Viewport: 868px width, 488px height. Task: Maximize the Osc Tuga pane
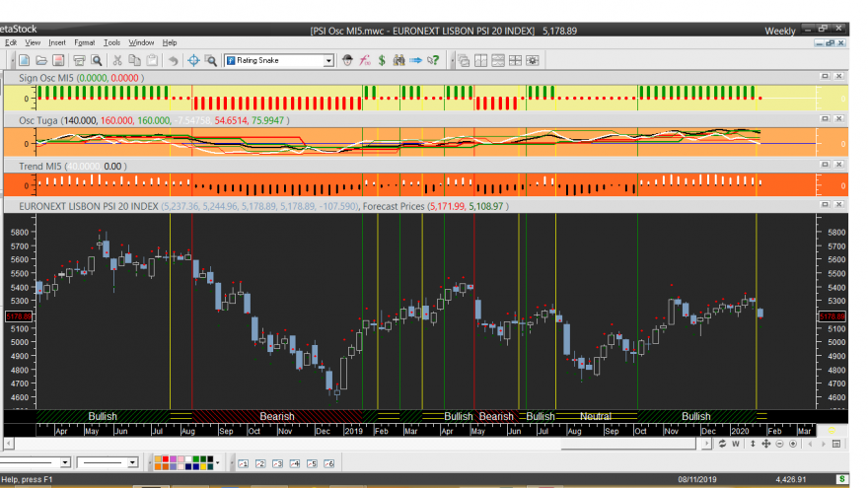coord(825,118)
